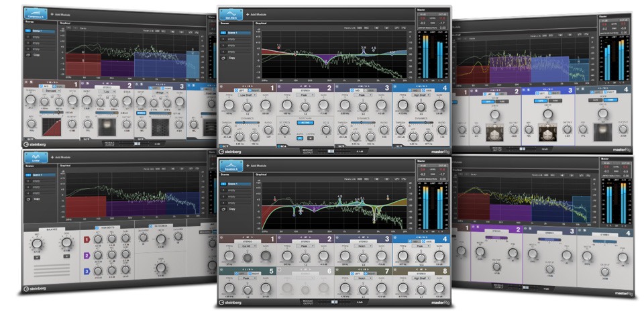Screen dimensions: 644x320
Task: Adjust the DYNAMICS slider on Dyn. EQ band 1
Action: [248, 122]
